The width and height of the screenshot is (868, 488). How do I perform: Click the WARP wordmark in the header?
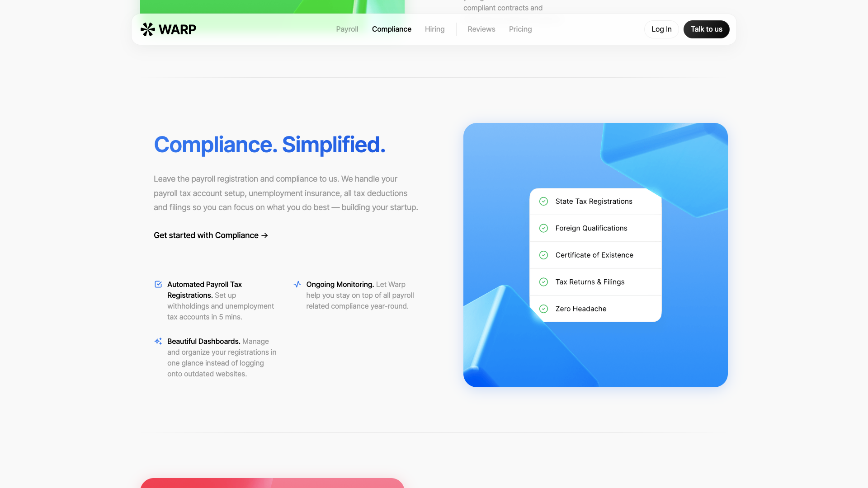177,29
